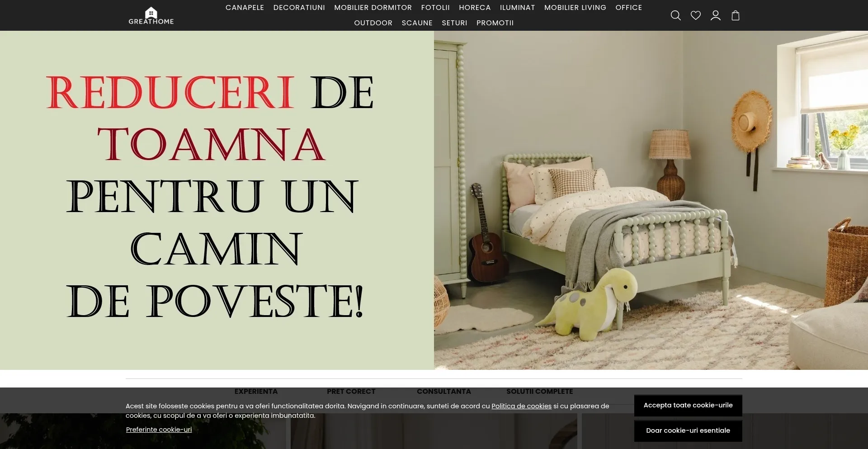The height and width of the screenshot is (449, 868).
Task: Open the OUTDOOR menu
Action: coord(373,23)
